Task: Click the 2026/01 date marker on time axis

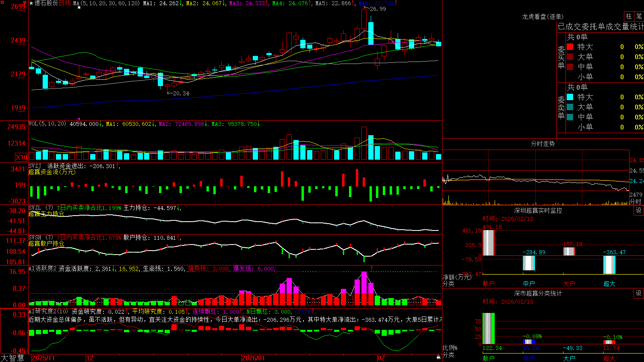Action: [x=254, y=358]
